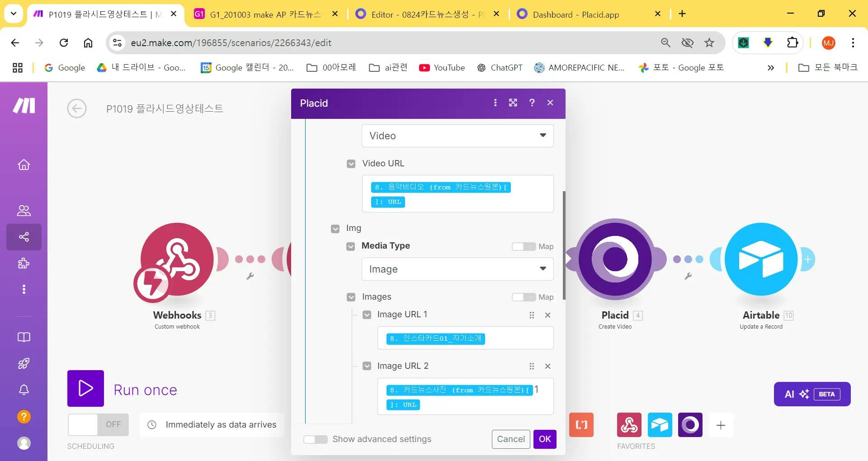Click OK in Placid dialog
Screen dimensions: 868x461
point(545,439)
